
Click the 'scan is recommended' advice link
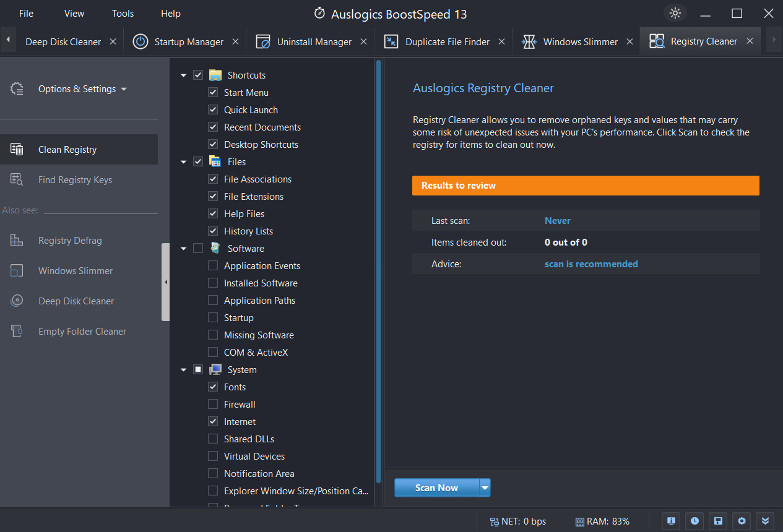(591, 264)
